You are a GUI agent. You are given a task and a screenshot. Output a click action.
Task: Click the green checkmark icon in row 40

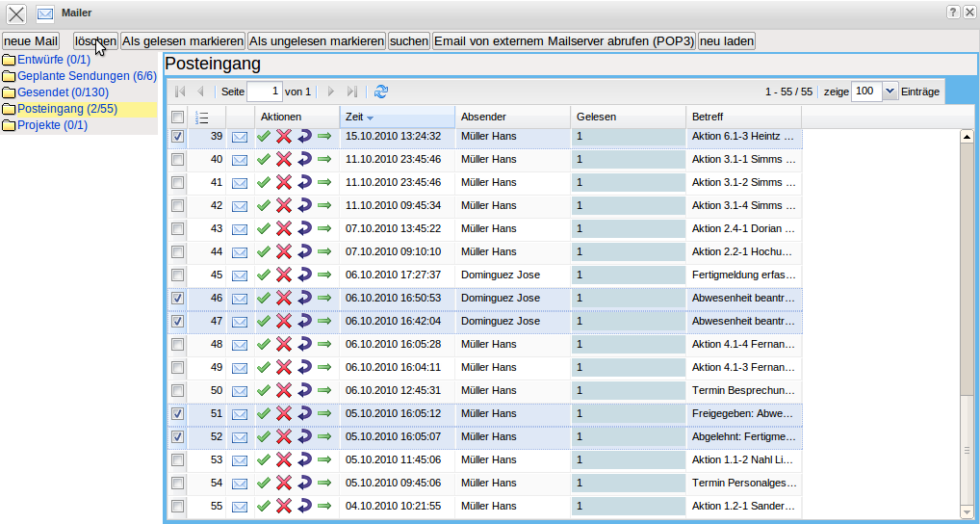pos(264,159)
